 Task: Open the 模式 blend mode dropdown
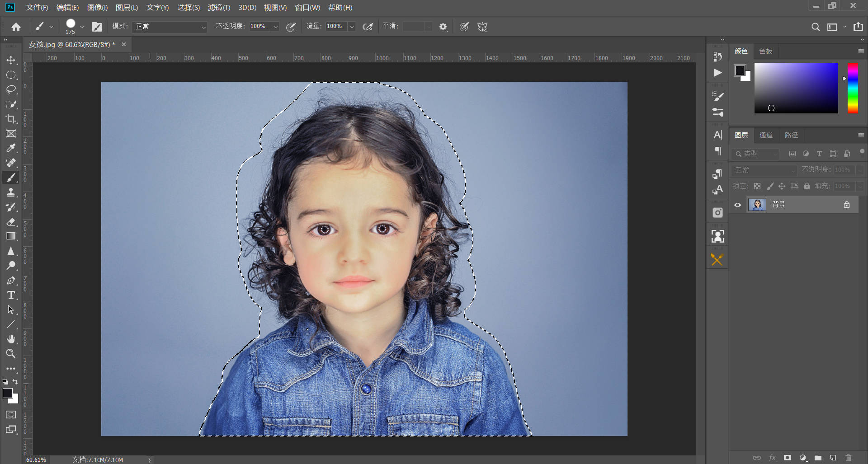pyautogui.click(x=170, y=27)
